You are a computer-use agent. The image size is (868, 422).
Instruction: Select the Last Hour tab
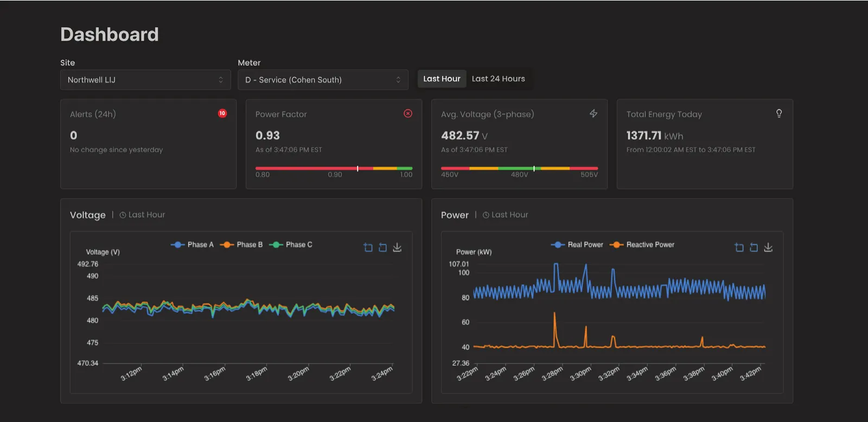point(442,79)
